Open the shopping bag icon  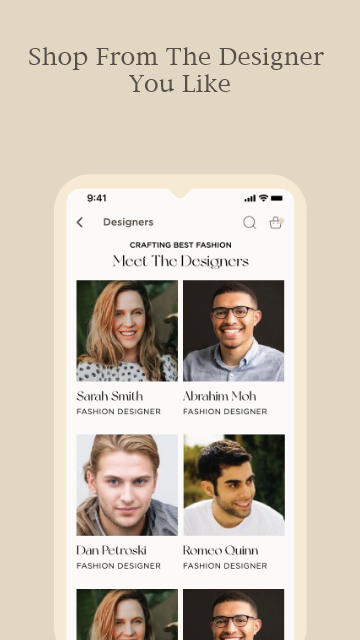click(276, 222)
